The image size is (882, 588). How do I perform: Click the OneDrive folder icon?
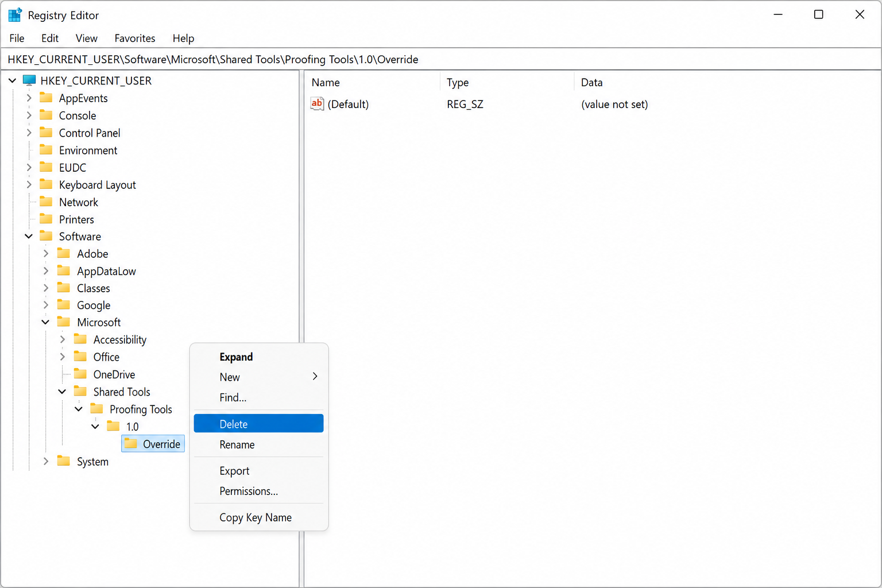(80, 374)
